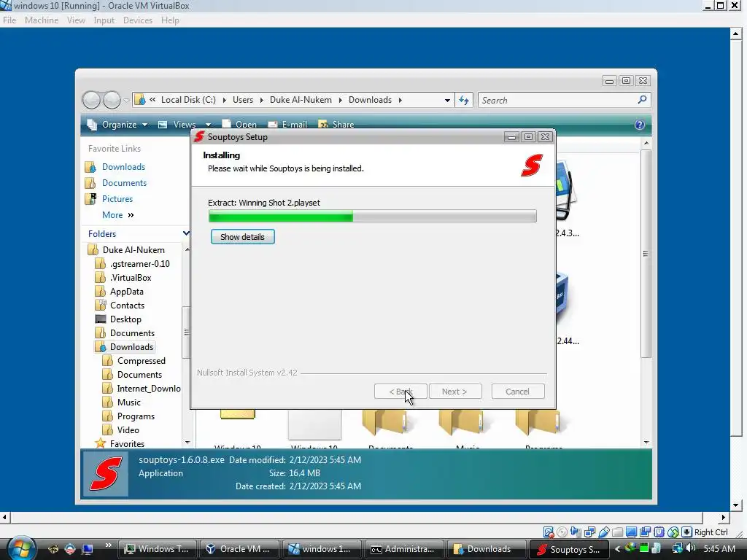747x560 pixels.
Task: Open the VirtualBox File menu
Action: (x=9, y=20)
